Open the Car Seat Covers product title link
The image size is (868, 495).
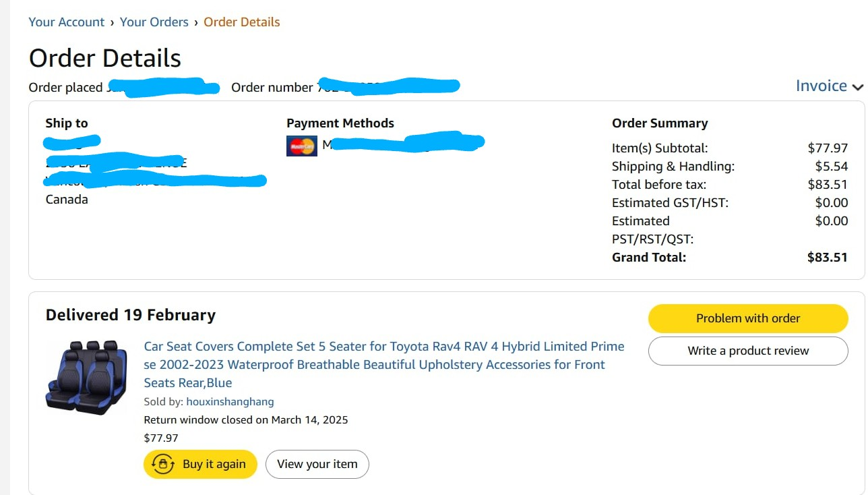click(383, 364)
